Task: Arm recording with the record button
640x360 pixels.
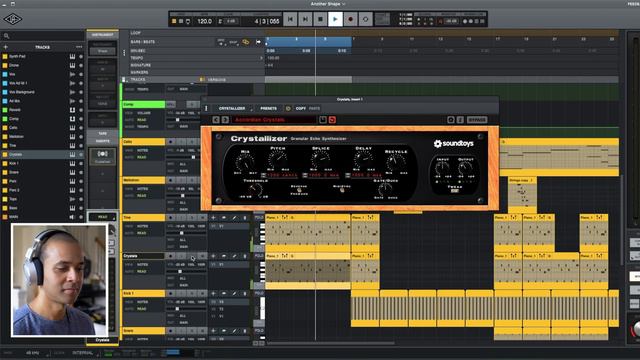Action: coord(351,19)
